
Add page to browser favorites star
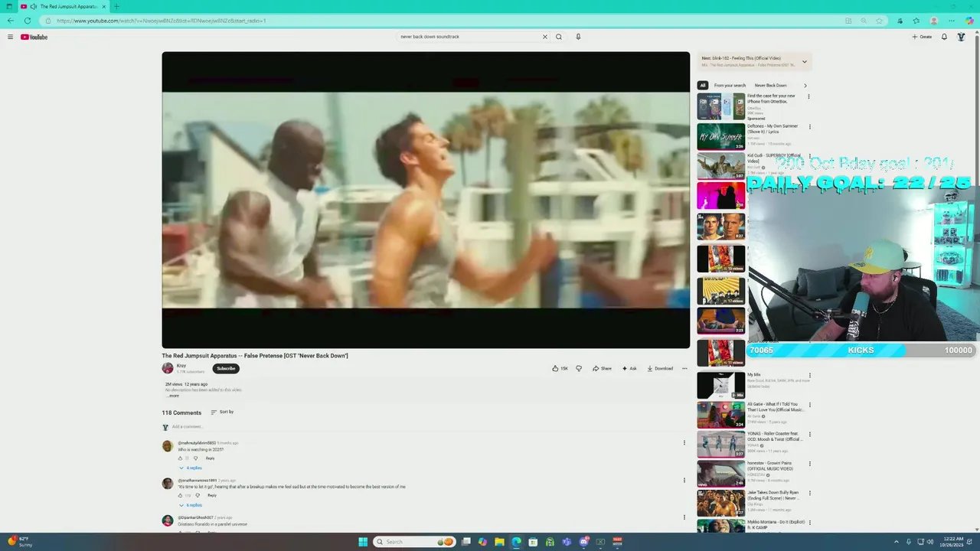[x=879, y=21]
